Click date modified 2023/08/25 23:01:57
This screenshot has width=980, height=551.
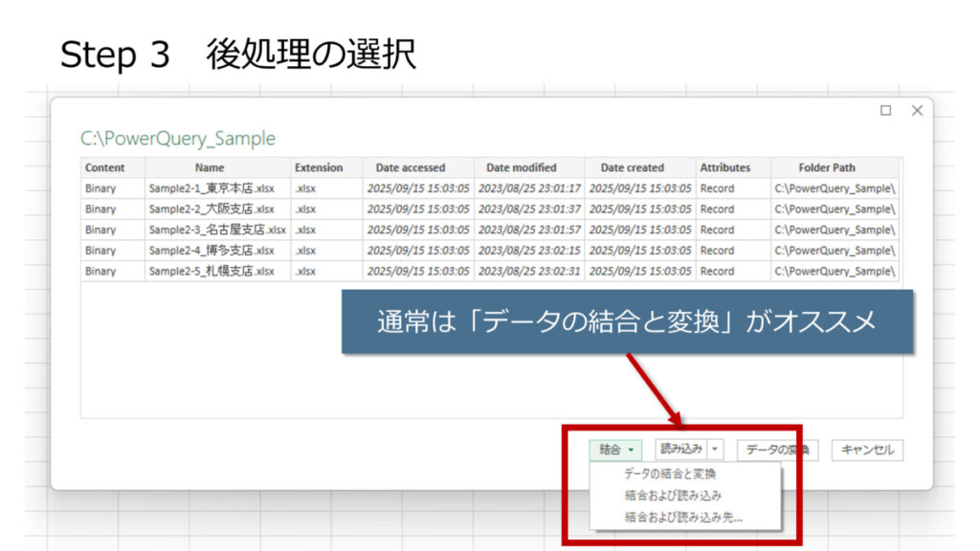[x=529, y=230]
